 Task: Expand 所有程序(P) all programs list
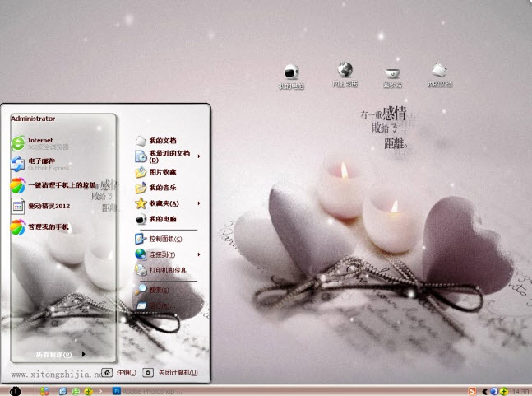point(60,355)
